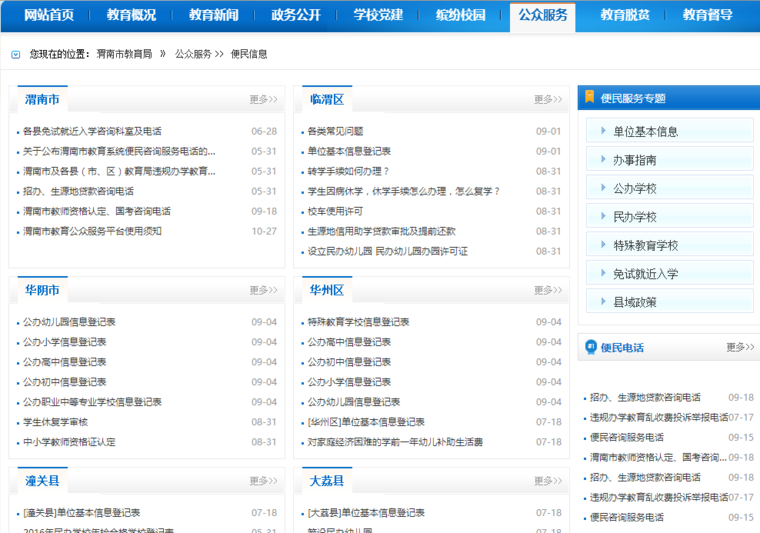Open 校车使用许可 article
The image size is (760, 533).
[x=335, y=211]
